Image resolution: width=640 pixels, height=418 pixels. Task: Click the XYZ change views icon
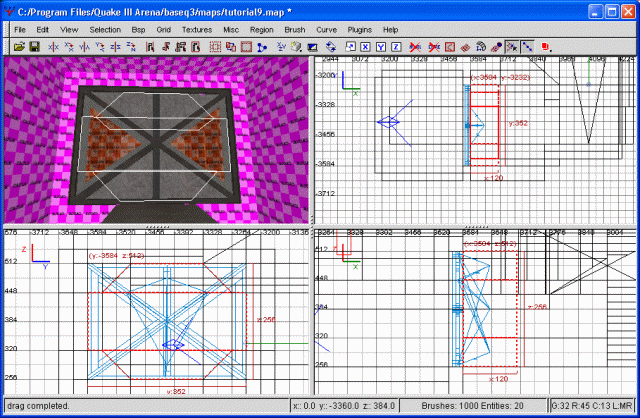[281, 47]
